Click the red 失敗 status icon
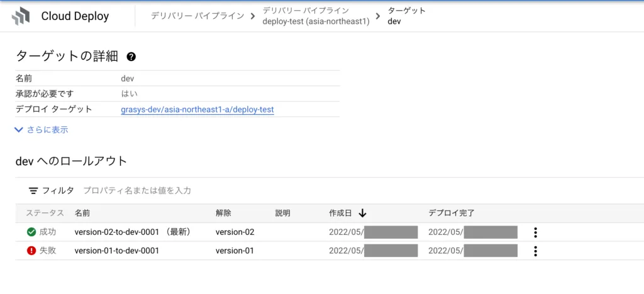The width and height of the screenshot is (644, 294). point(31,251)
